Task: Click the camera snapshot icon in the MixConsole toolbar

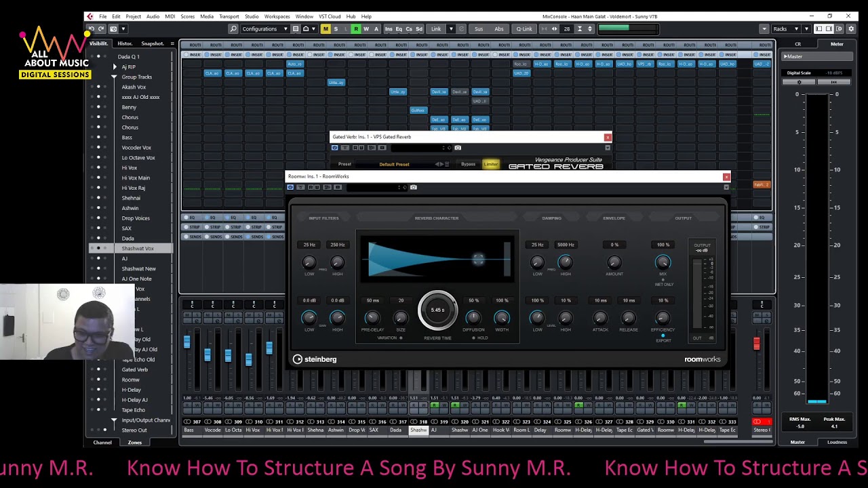Action: pyautogui.click(x=113, y=28)
